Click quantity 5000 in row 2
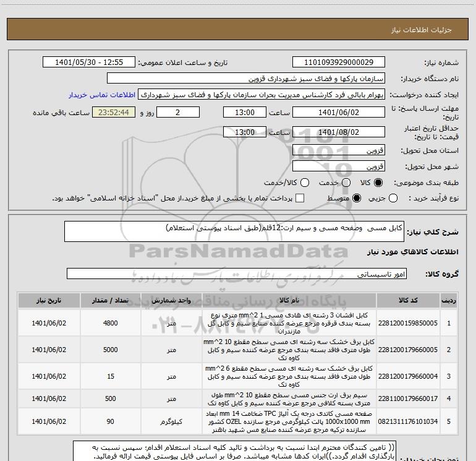The image size is (476, 461). [x=110, y=350]
